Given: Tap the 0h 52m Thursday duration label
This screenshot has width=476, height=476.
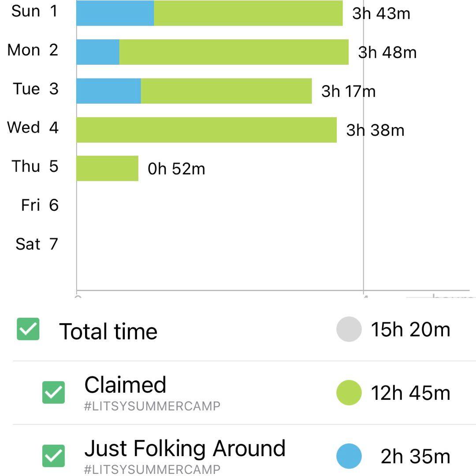Looking at the screenshot, I should click(176, 169).
